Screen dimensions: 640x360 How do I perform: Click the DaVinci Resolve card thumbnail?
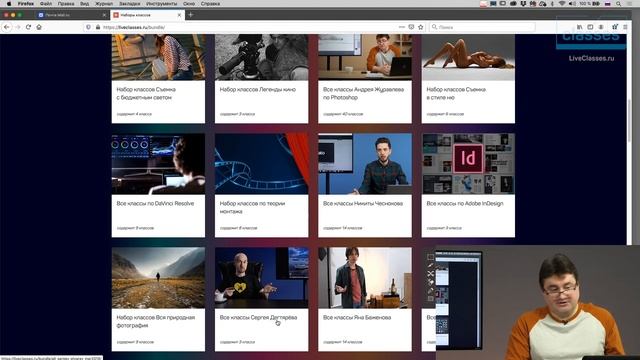[x=158, y=164]
